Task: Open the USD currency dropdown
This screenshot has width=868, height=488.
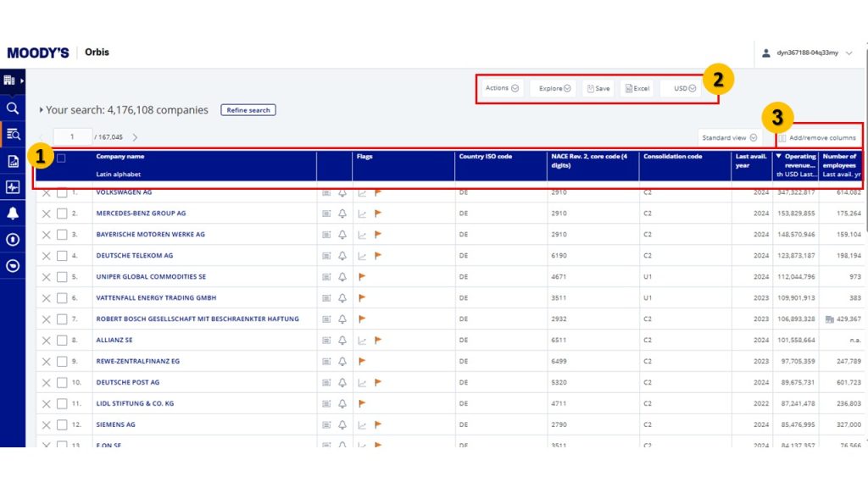Action: (x=681, y=88)
